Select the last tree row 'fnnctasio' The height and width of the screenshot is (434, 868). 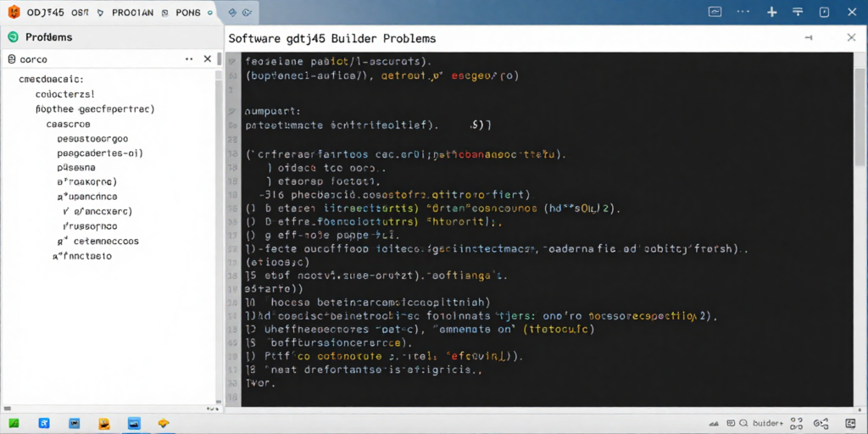tap(82, 256)
